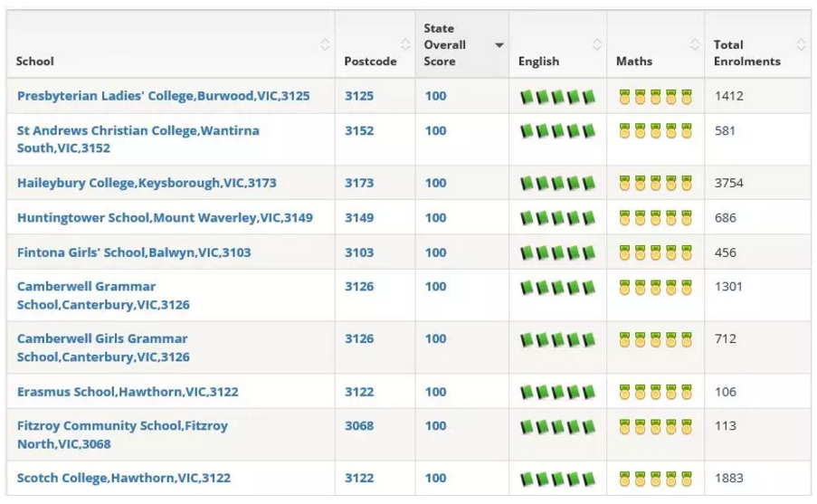Viewport: 817px width, 504px height.
Task: Click enrolment value 712
Action: click(x=726, y=338)
